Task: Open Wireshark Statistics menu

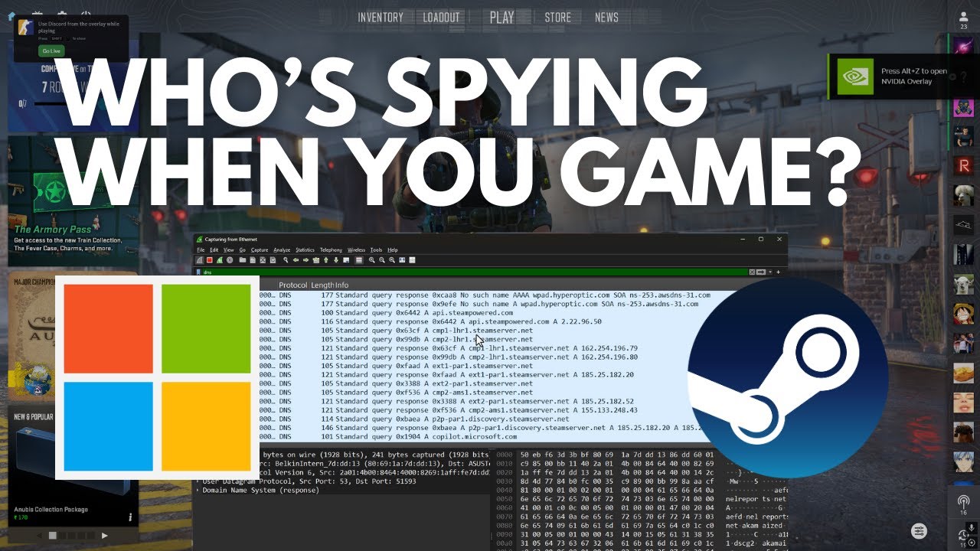Action: (305, 250)
